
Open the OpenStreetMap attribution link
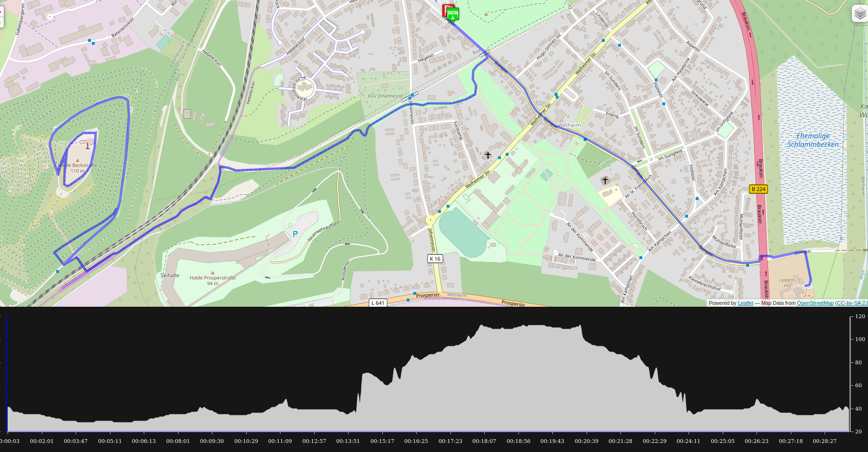pyautogui.click(x=815, y=303)
